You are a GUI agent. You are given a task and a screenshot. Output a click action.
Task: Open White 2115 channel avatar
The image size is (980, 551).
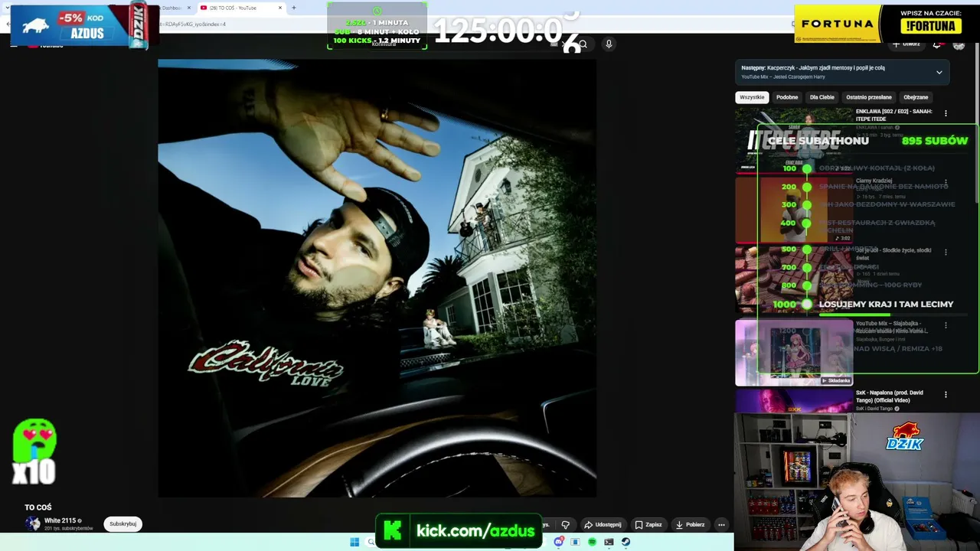click(32, 523)
